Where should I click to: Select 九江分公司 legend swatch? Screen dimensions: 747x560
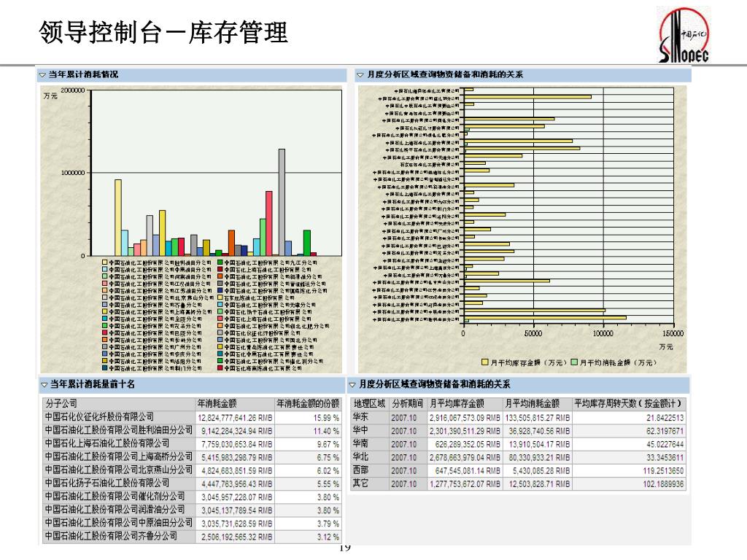click(220, 262)
